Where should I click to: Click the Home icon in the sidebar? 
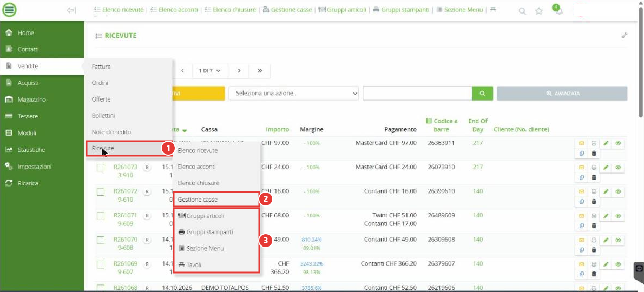click(x=9, y=33)
